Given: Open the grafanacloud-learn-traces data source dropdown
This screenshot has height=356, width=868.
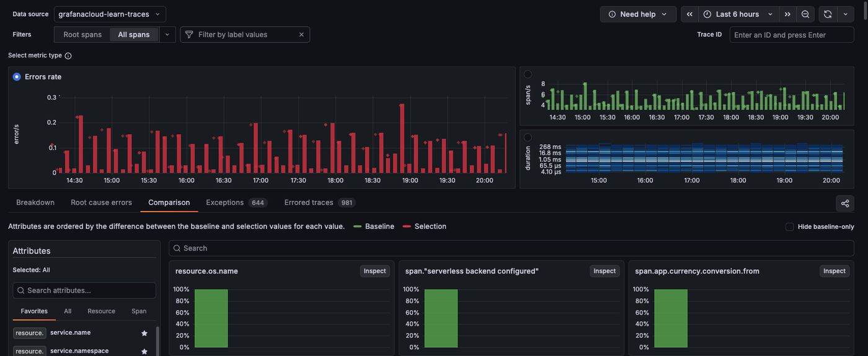Looking at the screenshot, I should click(x=110, y=14).
